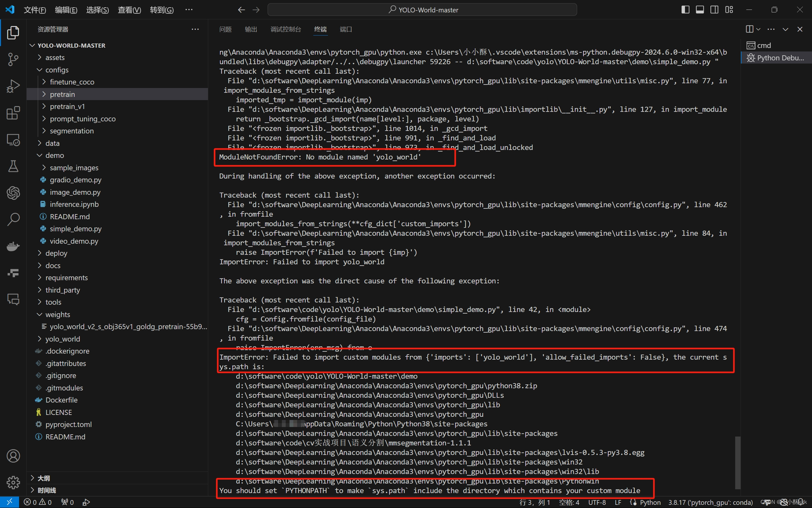This screenshot has width=812, height=508.
Task: Open the Explorer view in activity bar
Action: [x=13, y=33]
